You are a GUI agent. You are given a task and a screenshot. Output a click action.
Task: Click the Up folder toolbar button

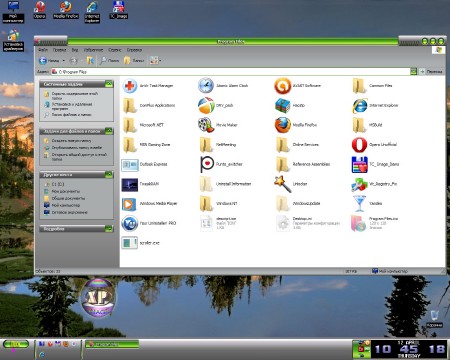tap(90, 61)
